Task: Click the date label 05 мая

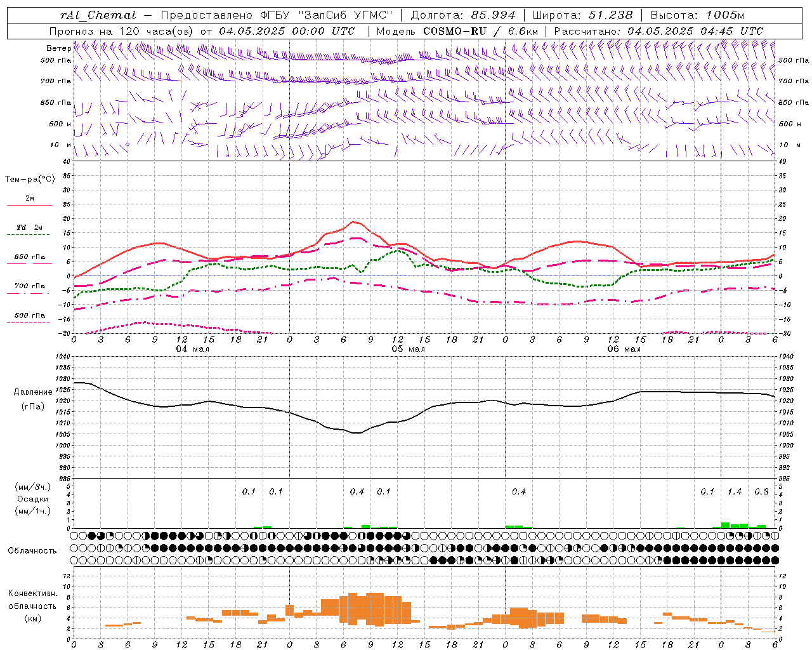Action: (408, 349)
